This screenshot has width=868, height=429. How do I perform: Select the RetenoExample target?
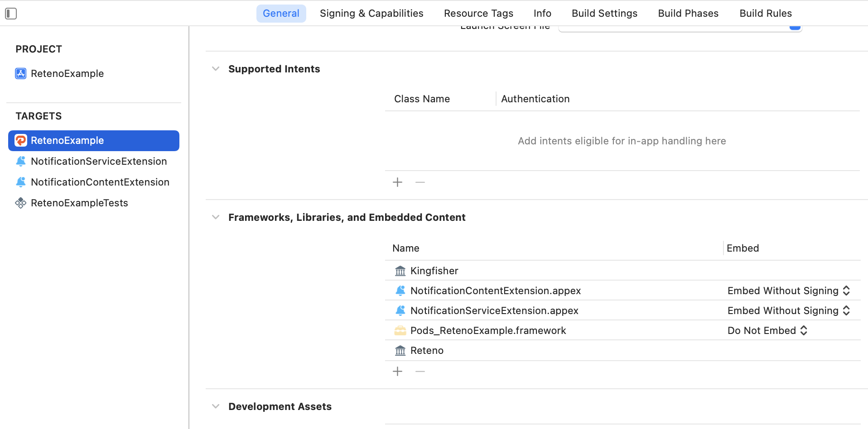(x=94, y=140)
